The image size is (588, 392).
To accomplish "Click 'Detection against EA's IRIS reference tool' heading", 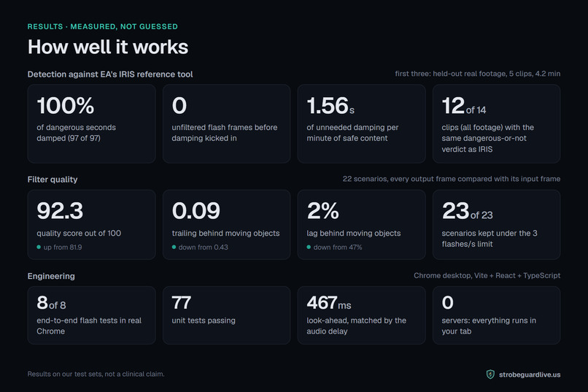I will point(110,74).
